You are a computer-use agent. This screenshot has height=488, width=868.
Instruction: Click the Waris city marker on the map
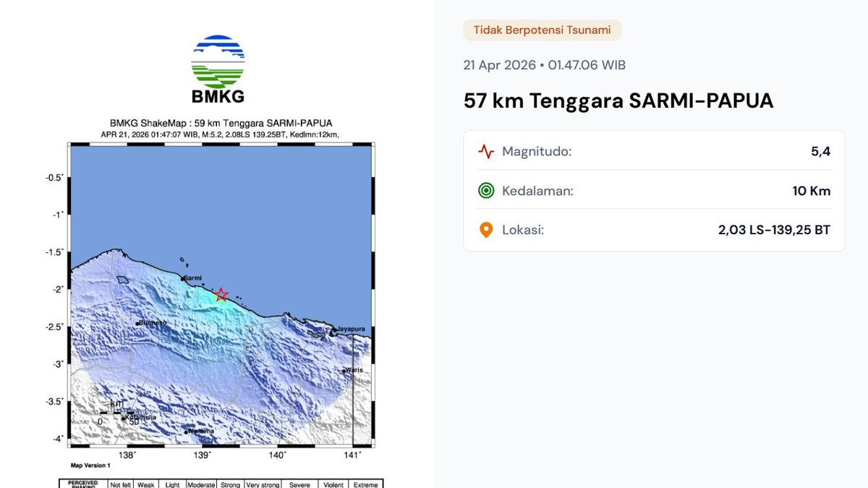pyautogui.click(x=346, y=369)
